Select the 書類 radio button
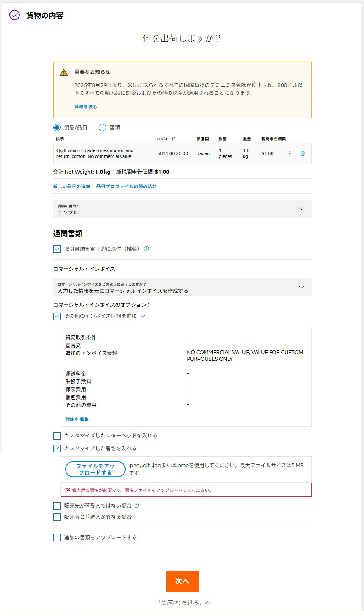The height and width of the screenshot is (616, 364). coord(102,127)
